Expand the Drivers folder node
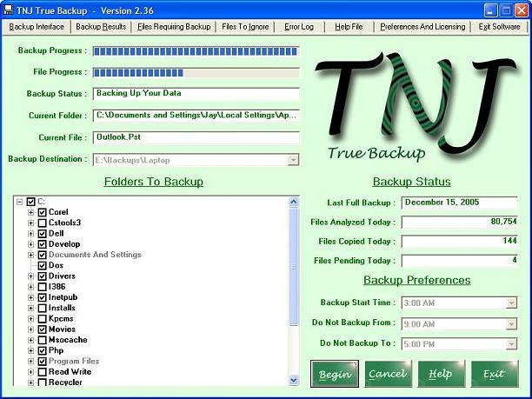The image size is (532, 399). coord(31,276)
